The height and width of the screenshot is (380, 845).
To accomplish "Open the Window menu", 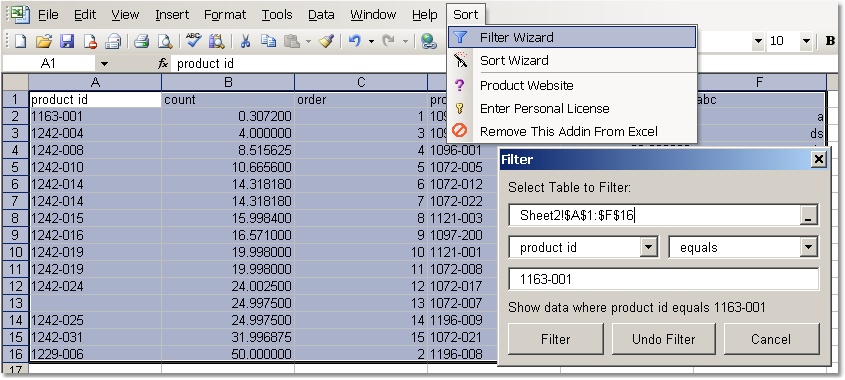I will click(373, 15).
